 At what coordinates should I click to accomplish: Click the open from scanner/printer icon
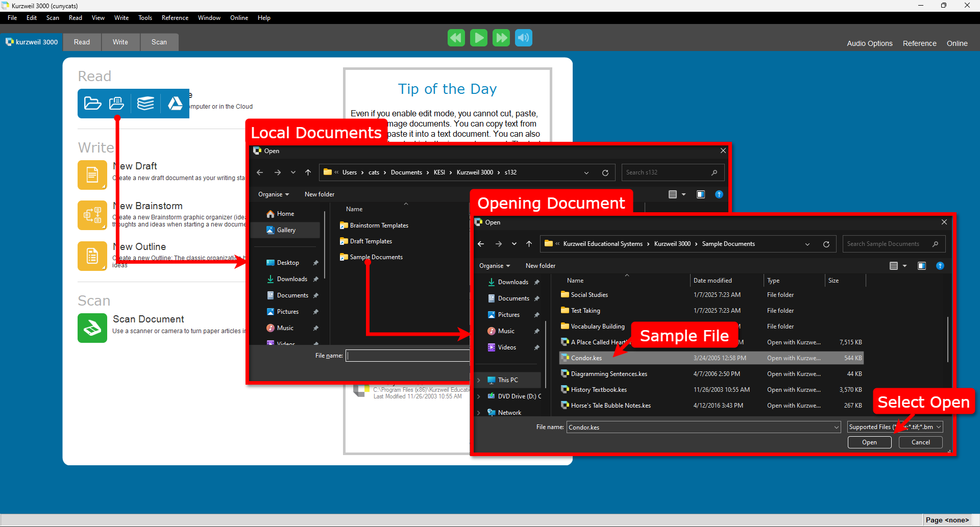coord(116,104)
